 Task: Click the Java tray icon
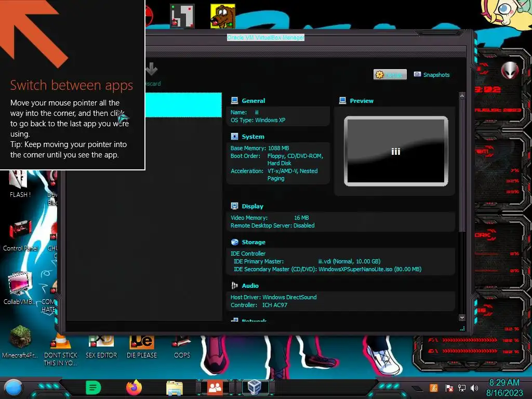click(x=434, y=388)
